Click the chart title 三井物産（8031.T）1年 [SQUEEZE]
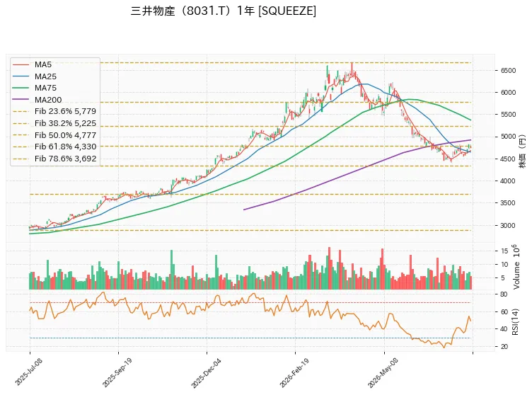 click(x=224, y=11)
